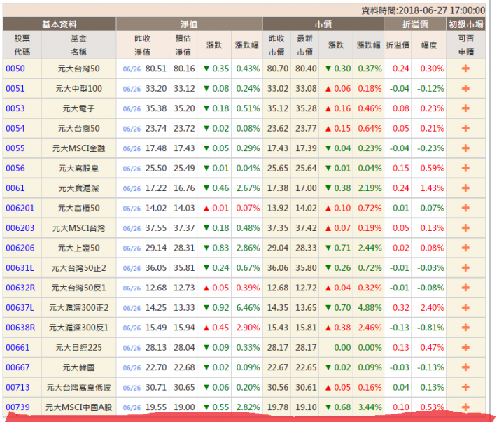Click the plus icon for 元大台灣50反1 row
The height and width of the screenshot is (422, 504).
coord(465,288)
